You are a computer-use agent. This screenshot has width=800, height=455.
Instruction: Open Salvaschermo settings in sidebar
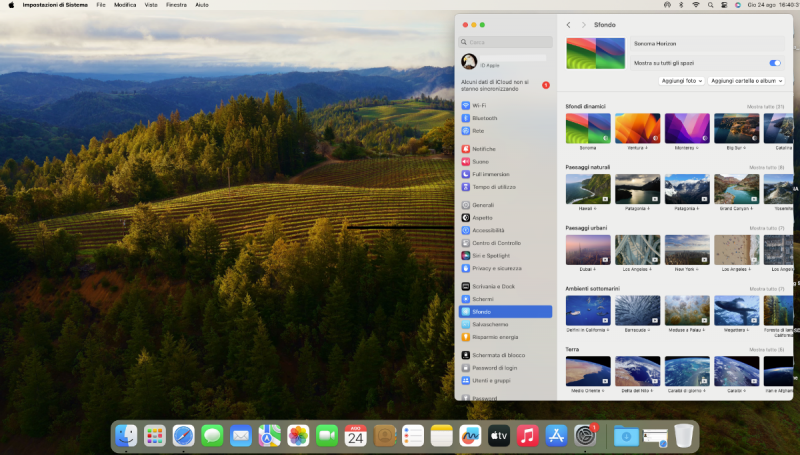(490, 324)
